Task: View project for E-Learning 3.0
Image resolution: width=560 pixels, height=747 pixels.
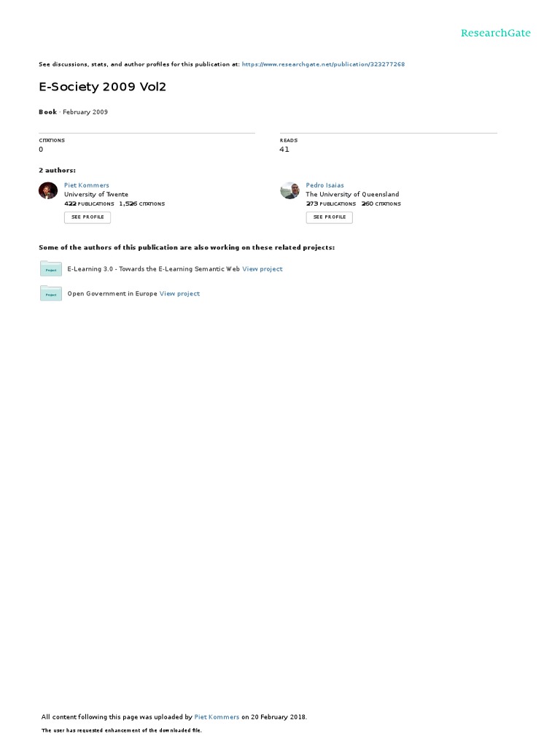Action: pos(262,269)
